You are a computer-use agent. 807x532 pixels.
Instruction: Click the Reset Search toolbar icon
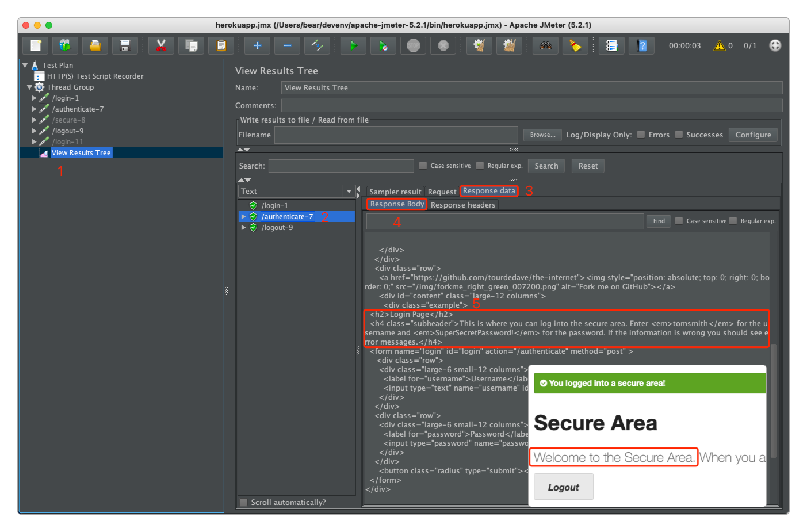(x=575, y=45)
